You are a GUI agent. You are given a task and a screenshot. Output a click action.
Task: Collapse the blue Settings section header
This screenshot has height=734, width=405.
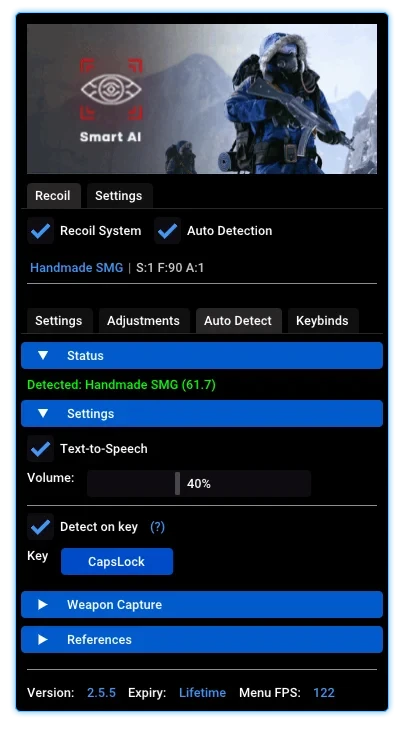pyautogui.click(x=202, y=413)
